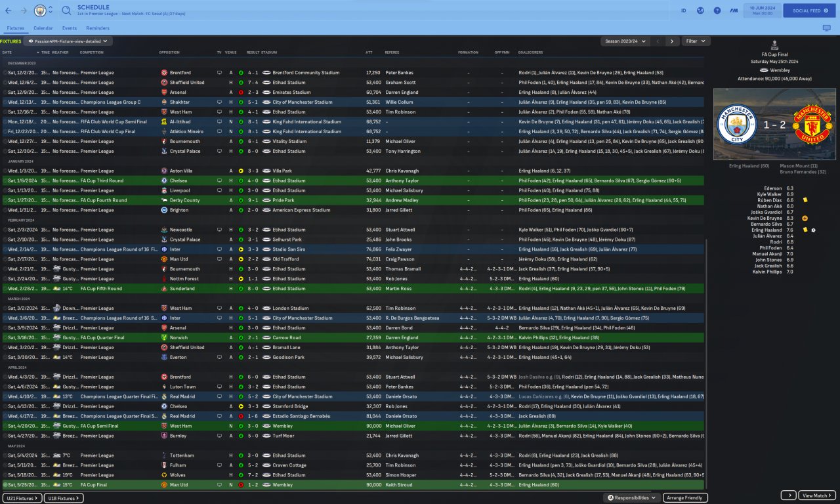Select the Derby County opposition name
Viewport: 840px width, 504px height.
pyautogui.click(x=186, y=200)
